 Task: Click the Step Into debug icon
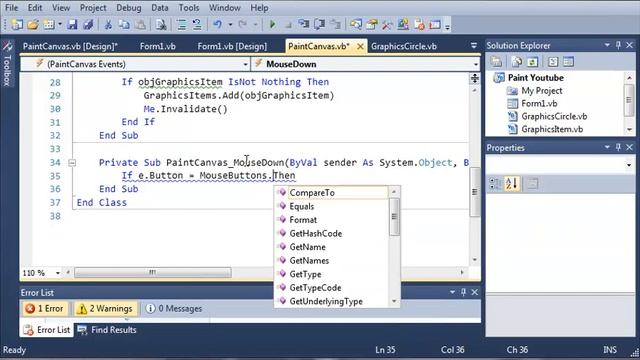[304, 25]
